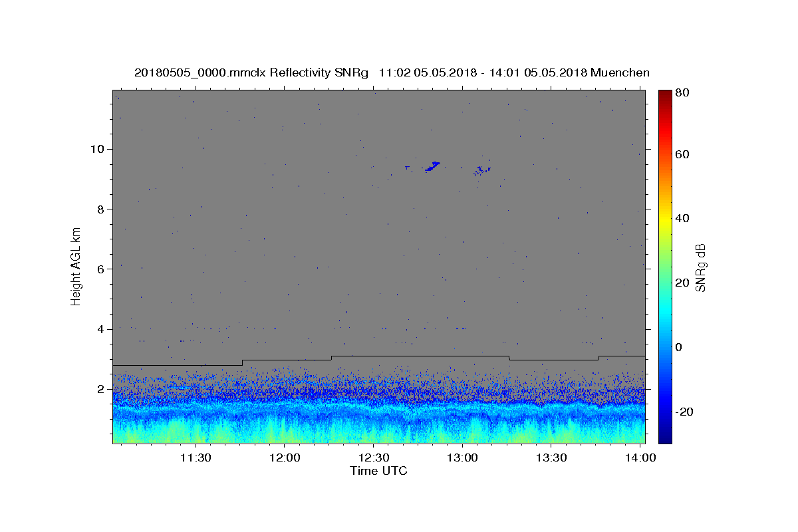
Task: Select the 11:30 time tick label
Action: 196,458
